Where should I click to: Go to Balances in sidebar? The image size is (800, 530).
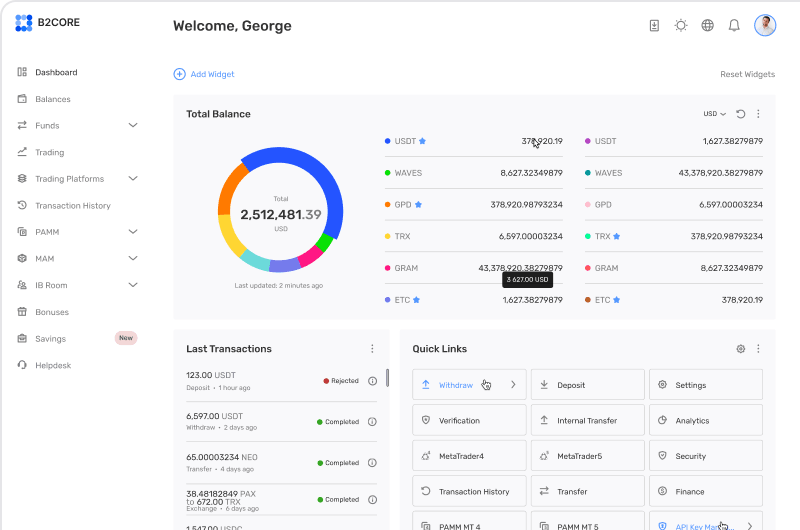point(52,100)
